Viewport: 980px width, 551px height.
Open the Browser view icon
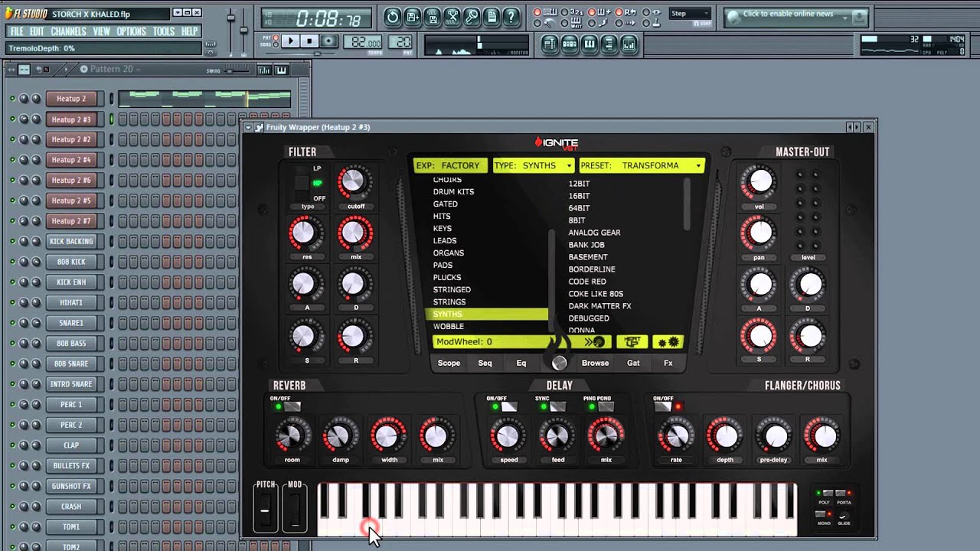pos(609,44)
